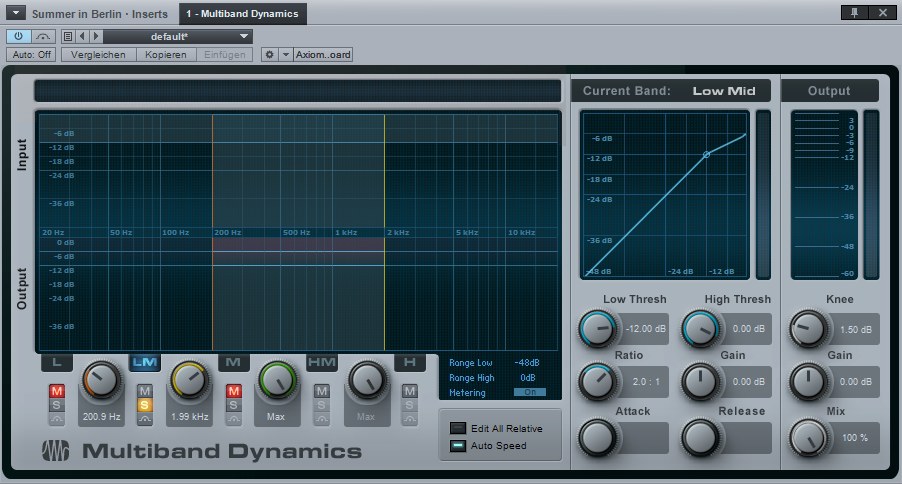Click Summer in Berlin · Inserts label
902x484 pixels.
click(x=100, y=14)
